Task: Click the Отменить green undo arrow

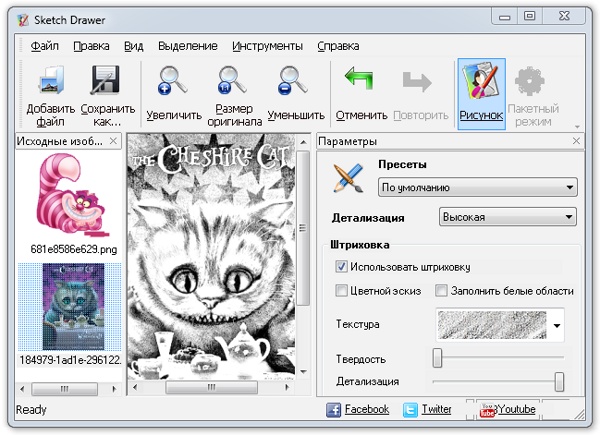Action: (x=361, y=81)
